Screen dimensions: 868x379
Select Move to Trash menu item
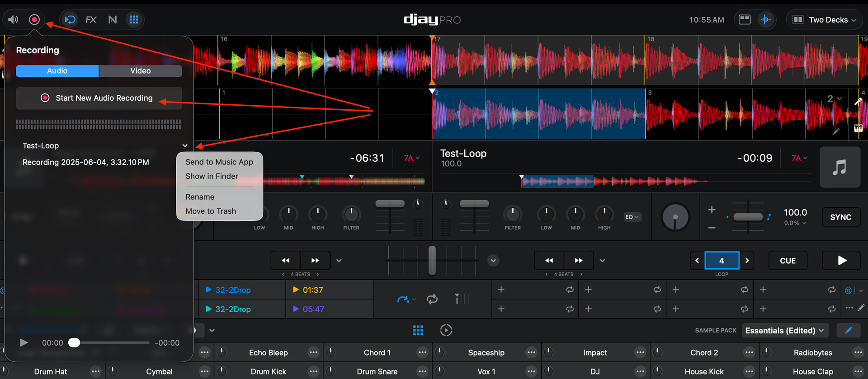pyautogui.click(x=211, y=211)
